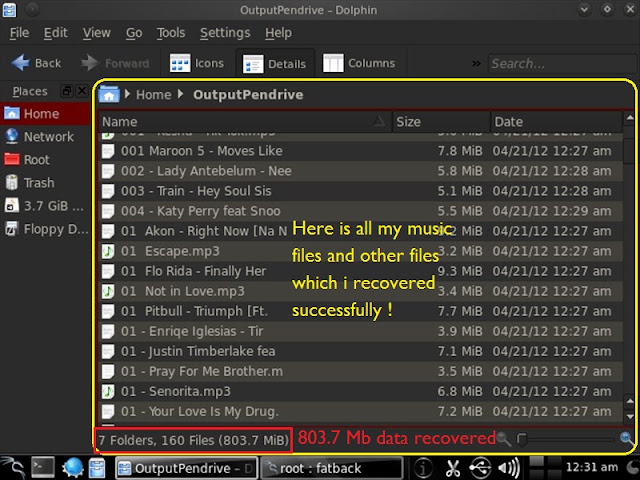Click the home folder breadcrumb icon

109,94
